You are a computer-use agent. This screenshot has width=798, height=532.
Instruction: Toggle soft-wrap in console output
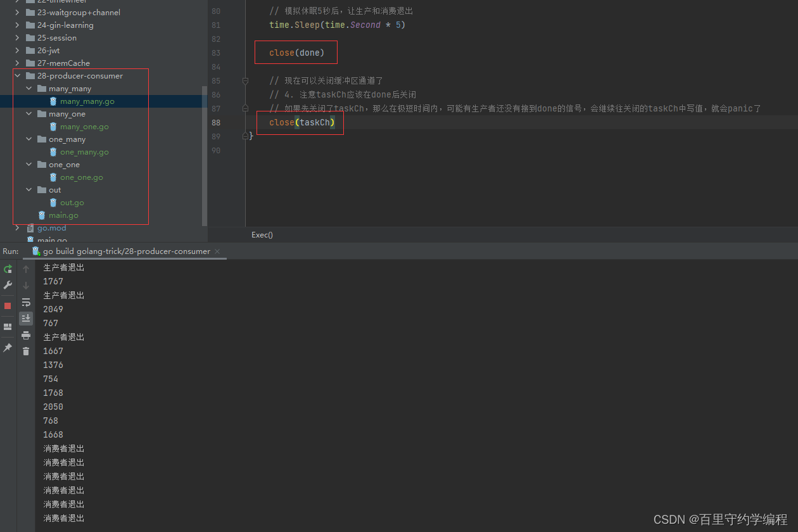pos(26,302)
